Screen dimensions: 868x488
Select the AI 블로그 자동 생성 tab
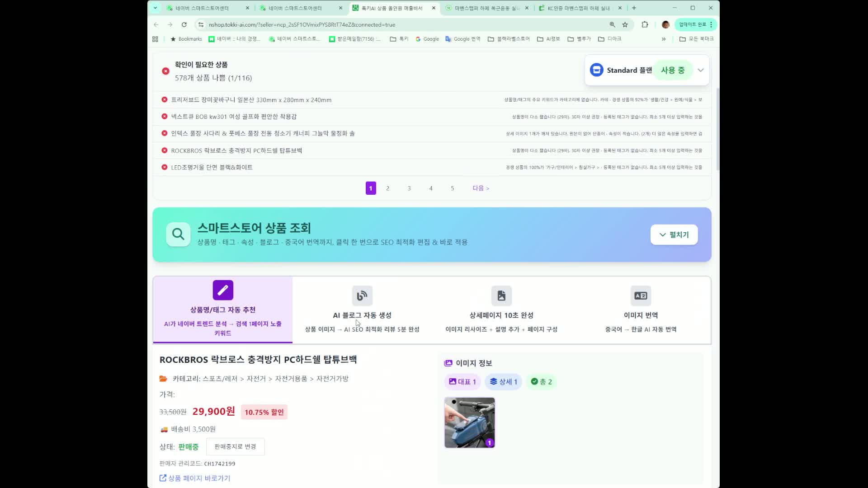click(x=362, y=310)
